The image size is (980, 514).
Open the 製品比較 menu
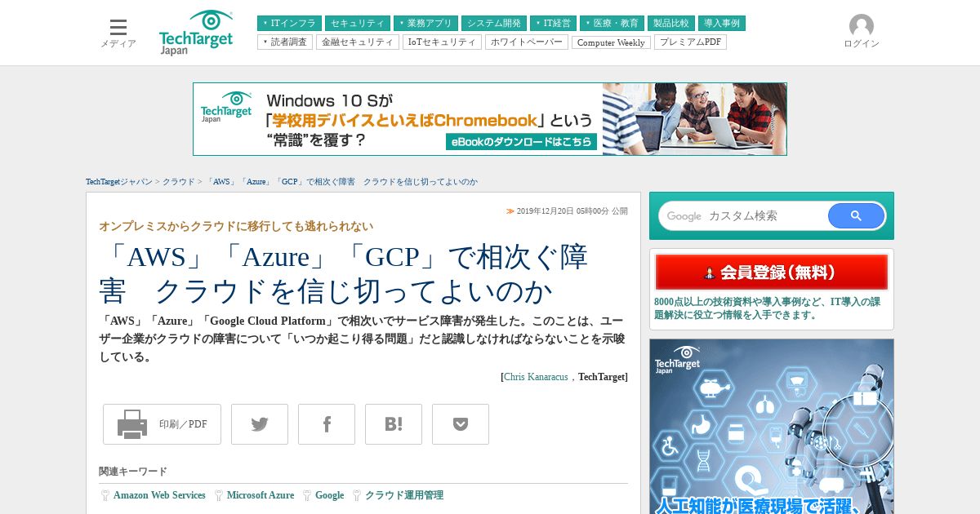[x=671, y=24]
